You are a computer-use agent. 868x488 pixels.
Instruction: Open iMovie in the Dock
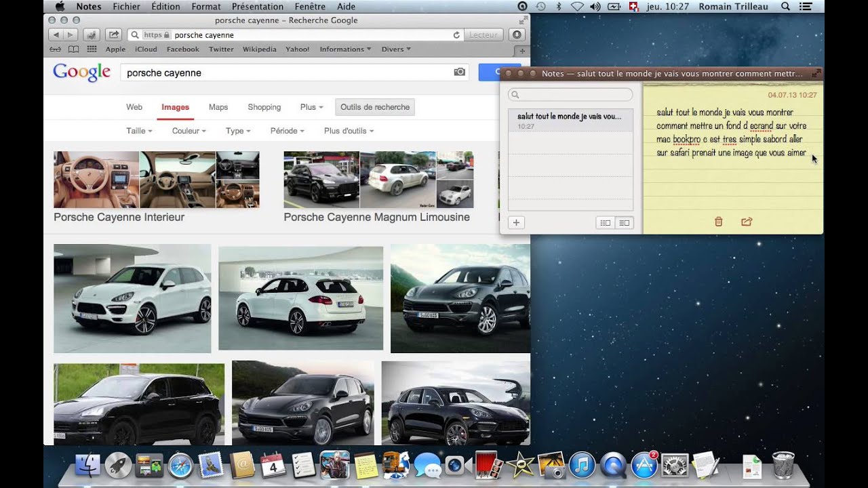coord(519,465)
